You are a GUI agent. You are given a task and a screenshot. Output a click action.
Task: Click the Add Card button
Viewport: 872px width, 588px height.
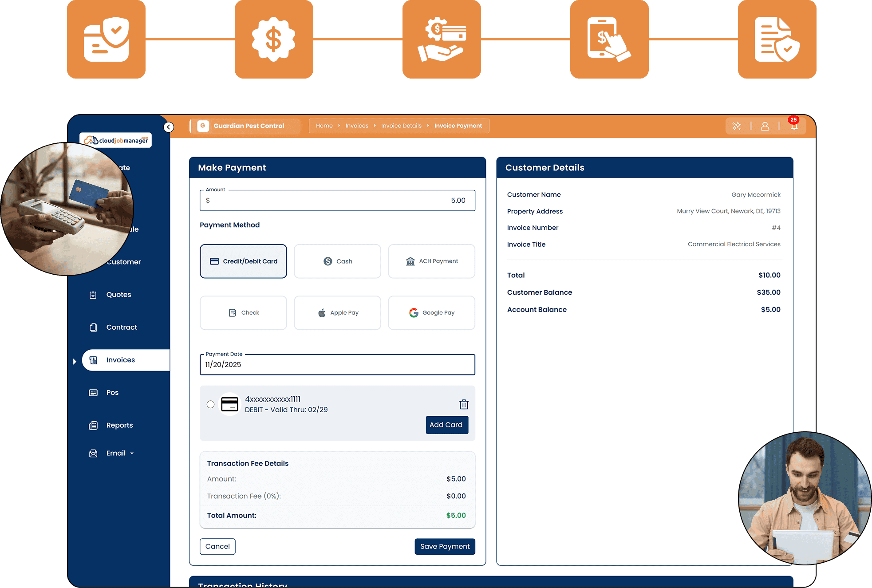coord(446,425)
